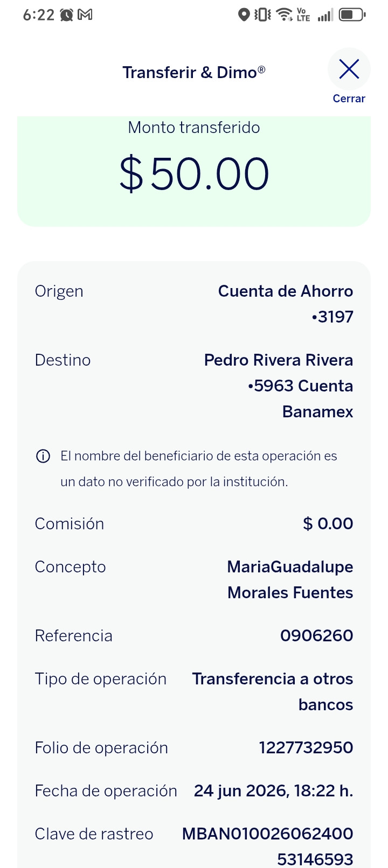Select the Pedro Rivera Rivera destination name
This screenshot has height=868, width=388.
click(279, 360)
